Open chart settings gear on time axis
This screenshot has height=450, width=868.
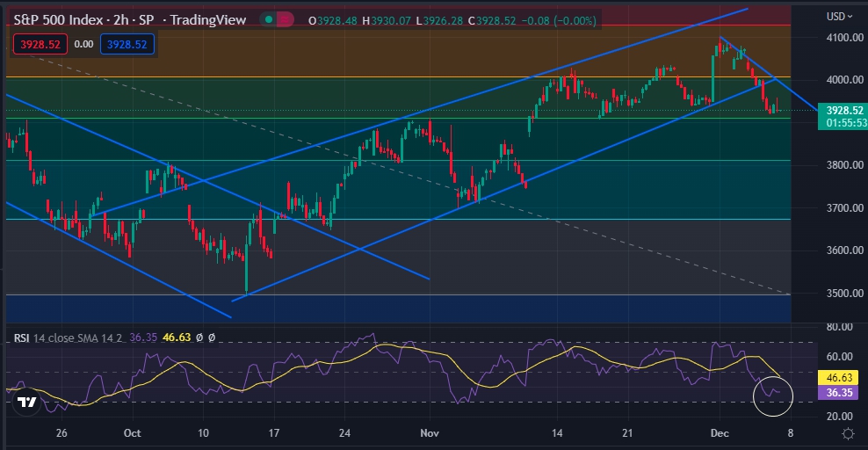848,433
